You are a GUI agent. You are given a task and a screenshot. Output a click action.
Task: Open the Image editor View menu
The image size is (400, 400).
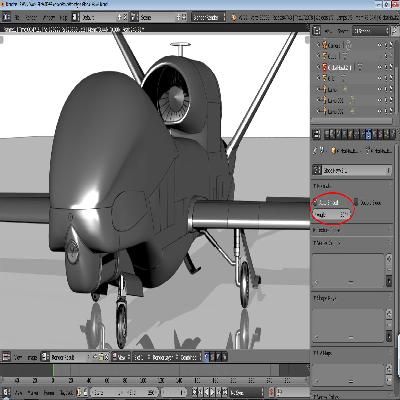[x=19, y=357]
